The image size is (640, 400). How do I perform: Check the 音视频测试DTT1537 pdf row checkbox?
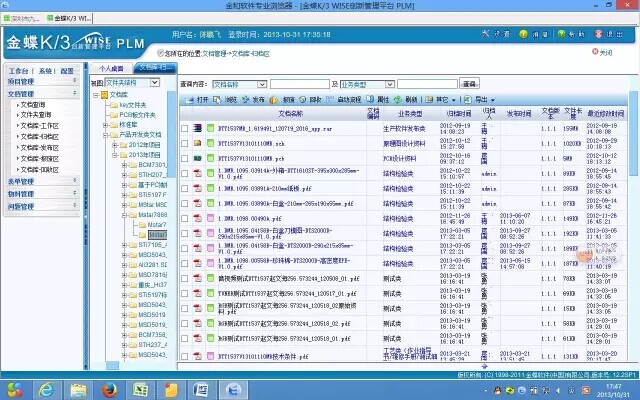[184, 278]
